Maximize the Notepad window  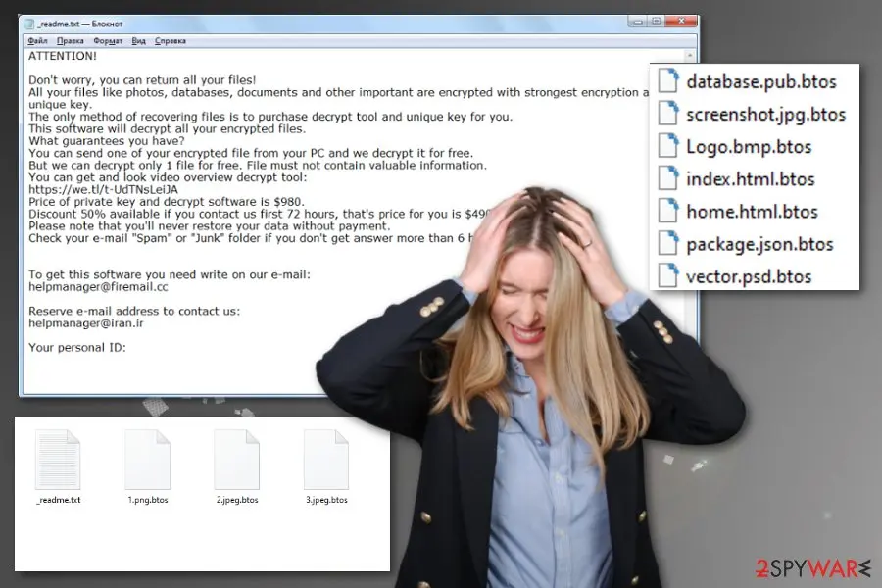pyautogui.click(x=656, y=22)
